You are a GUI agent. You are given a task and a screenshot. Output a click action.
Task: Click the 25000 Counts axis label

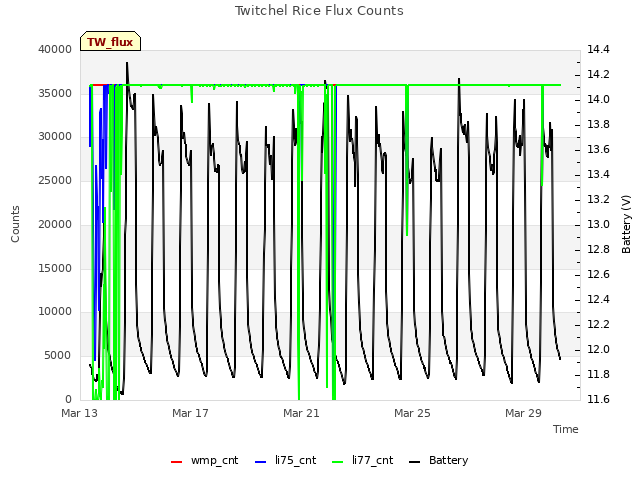(x=55, y=180)
